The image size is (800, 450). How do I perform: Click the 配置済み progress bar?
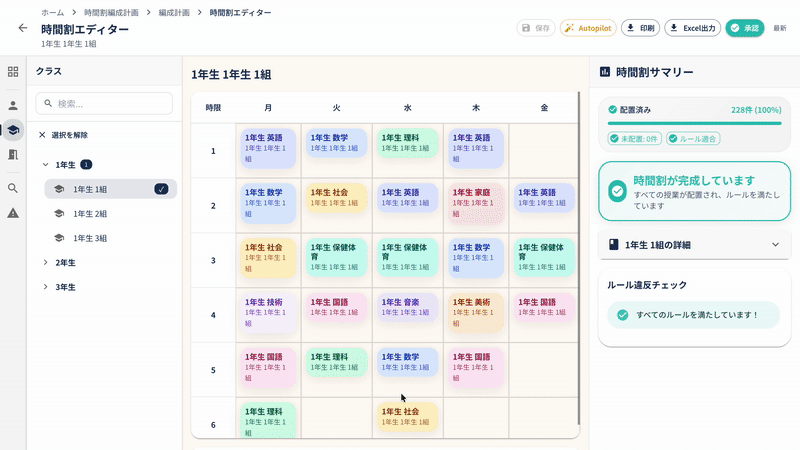point(694,123)
